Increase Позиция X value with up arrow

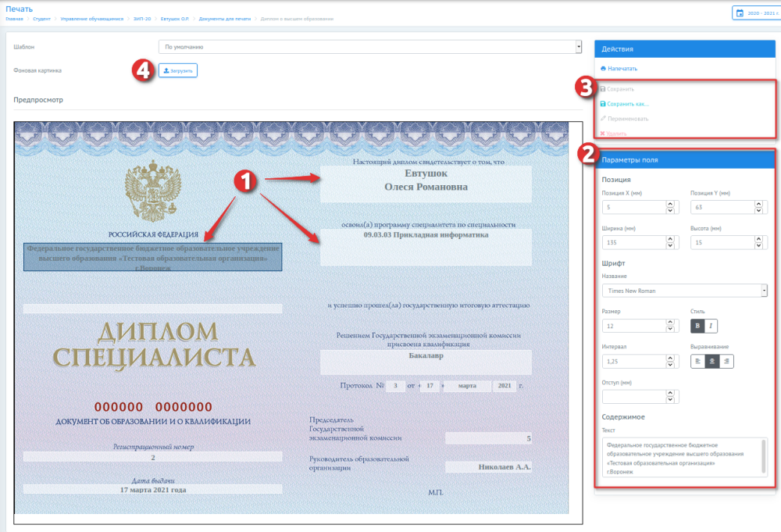click(670, 204)
